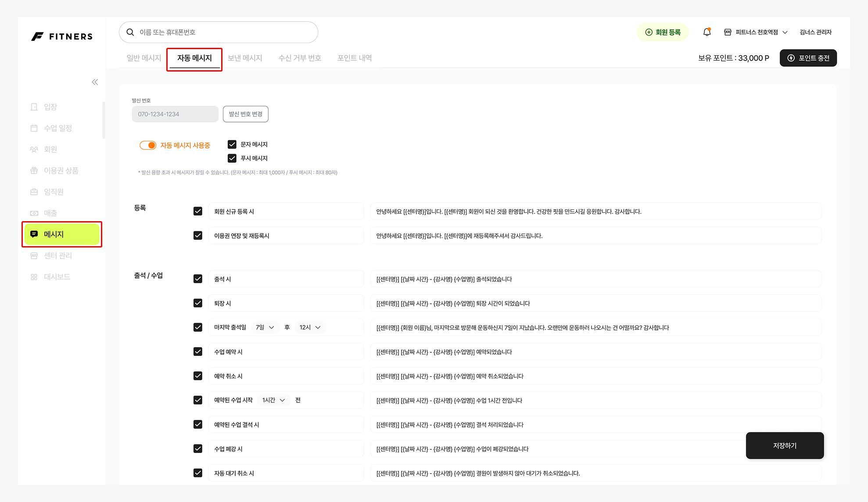Viewport: 868px width, 502px height.
Task: Click the 김너스 관리자 account name
Action: (x=816, y=32)
